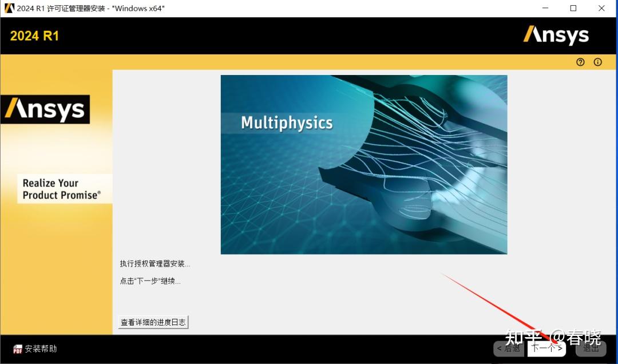Click the 2024 R1 version label
Viewport: 618px width, 364px height.
(x=34, y=35)
